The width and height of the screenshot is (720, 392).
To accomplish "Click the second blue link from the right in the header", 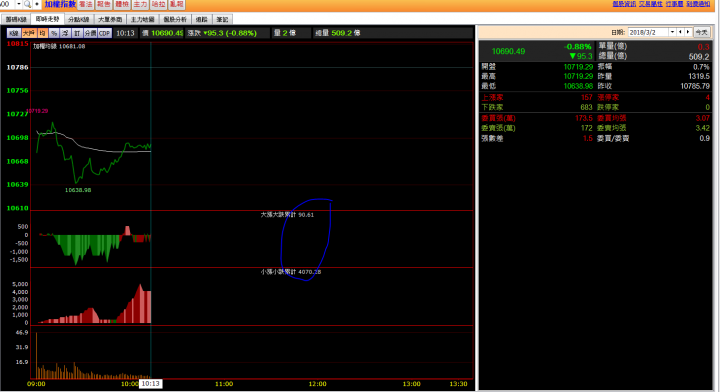I will pyautogui.click(x=674, y=4).
